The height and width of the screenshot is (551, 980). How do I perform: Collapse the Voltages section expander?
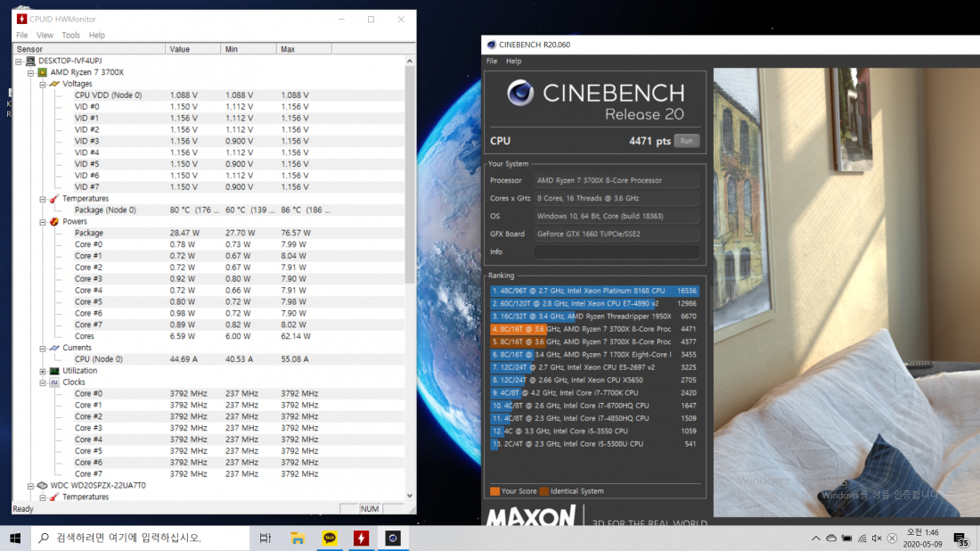(43, 84)
